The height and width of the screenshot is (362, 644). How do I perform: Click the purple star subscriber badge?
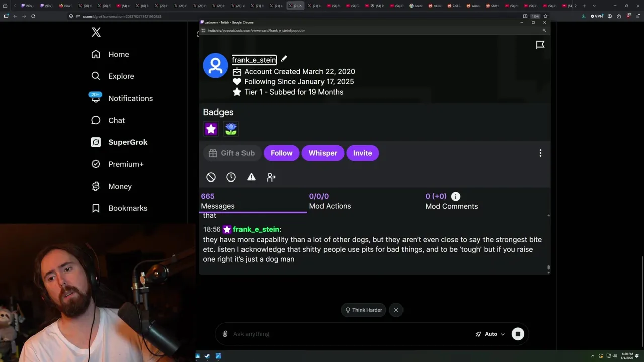211,129
